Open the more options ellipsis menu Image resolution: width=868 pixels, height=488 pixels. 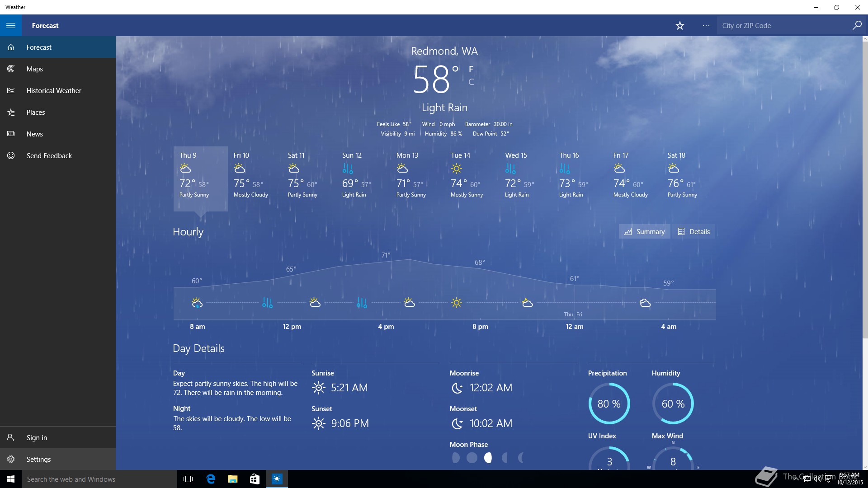tap(706, 26)
